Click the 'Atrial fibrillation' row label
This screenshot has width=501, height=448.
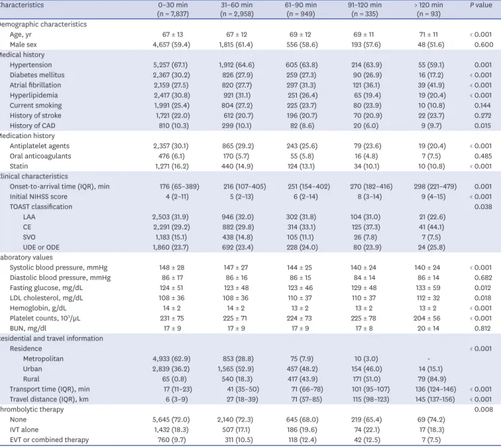[35, 85]
